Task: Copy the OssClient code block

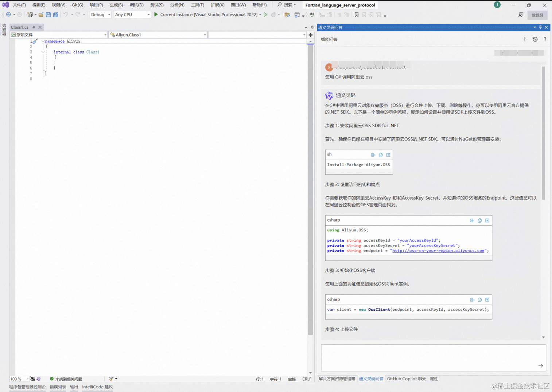Action: (480, 300)
